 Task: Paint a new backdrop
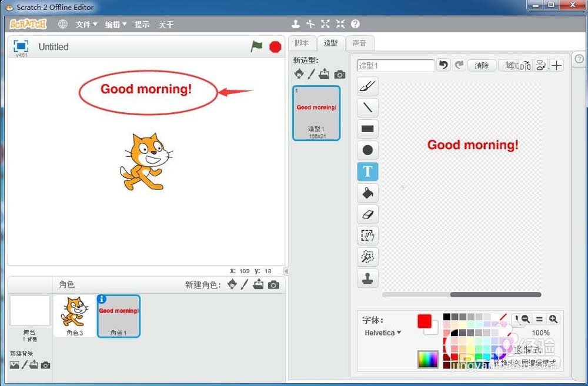(x=24, y=365)
